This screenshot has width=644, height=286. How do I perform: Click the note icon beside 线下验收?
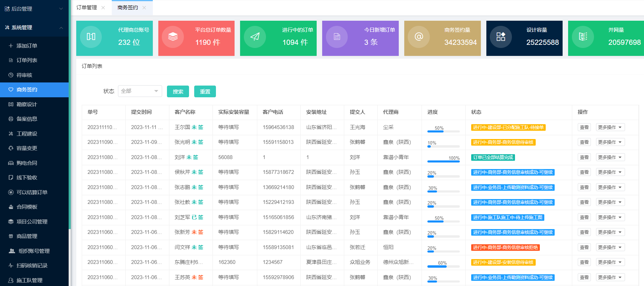[x=11, y=178]
